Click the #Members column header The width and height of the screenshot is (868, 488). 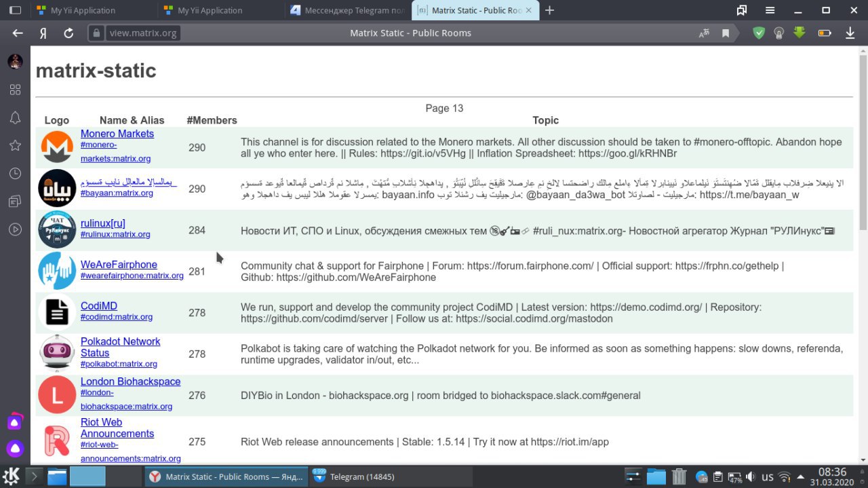click(x=212, y=120)
